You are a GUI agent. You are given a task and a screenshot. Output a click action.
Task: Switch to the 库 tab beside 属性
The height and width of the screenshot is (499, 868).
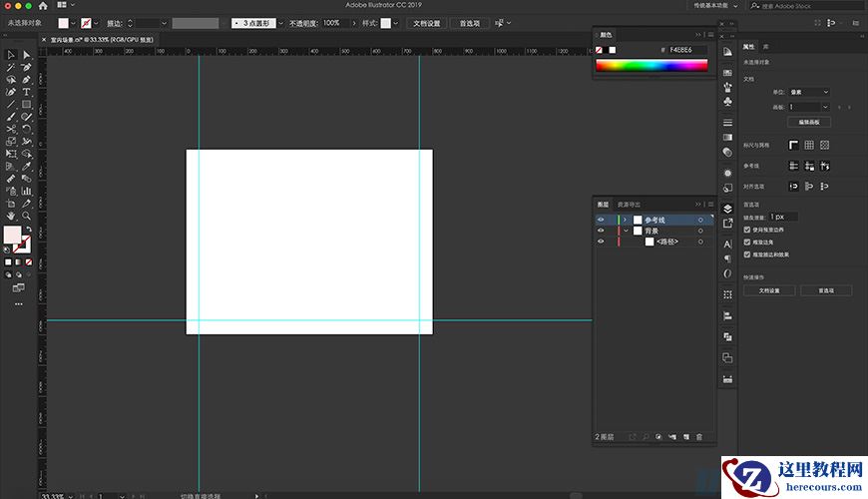[766, 47]
